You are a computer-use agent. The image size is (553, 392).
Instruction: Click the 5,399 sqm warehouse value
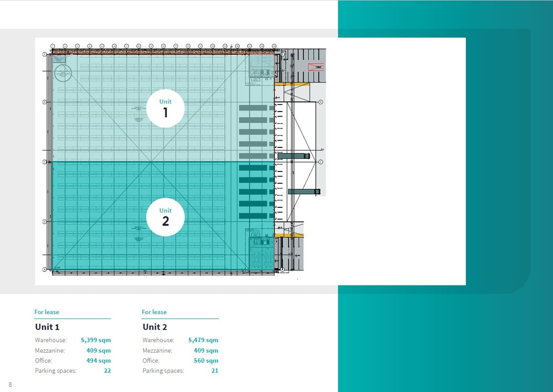click(96, 340)
